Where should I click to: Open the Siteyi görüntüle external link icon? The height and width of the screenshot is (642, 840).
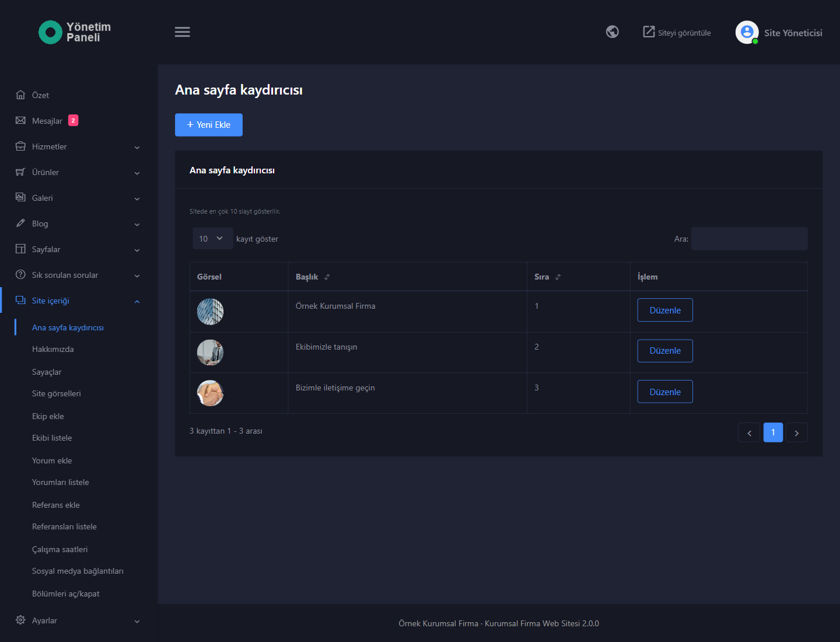coord(649,32)
